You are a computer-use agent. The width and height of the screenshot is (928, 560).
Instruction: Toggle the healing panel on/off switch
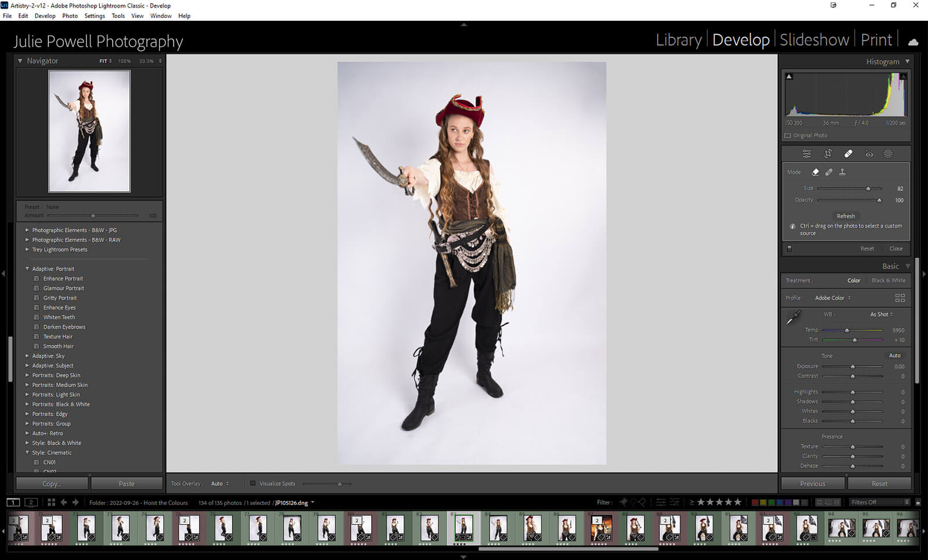(789, 249)
